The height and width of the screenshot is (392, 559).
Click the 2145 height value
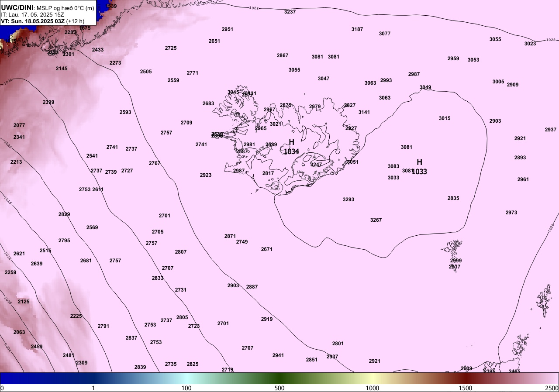(x=62, y=69)
